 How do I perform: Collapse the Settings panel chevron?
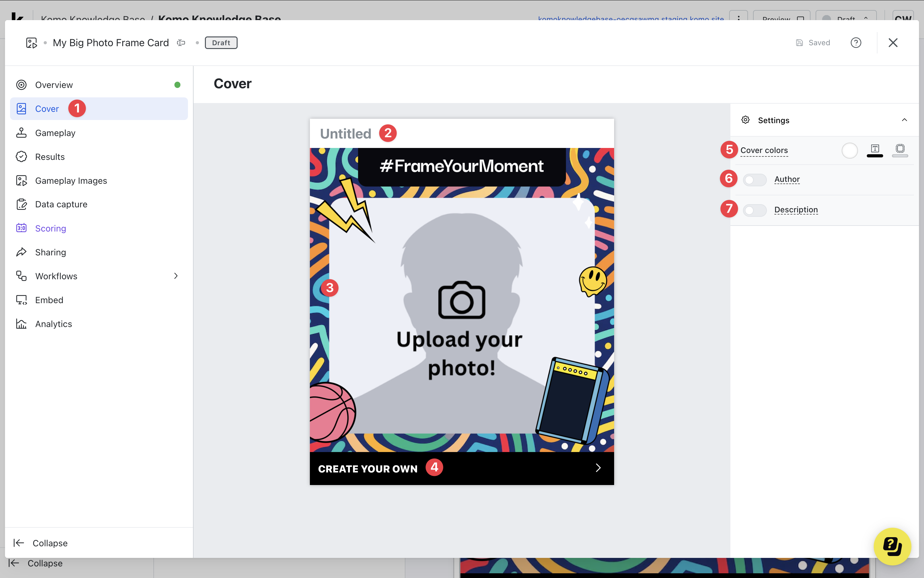tap(904, 120)
